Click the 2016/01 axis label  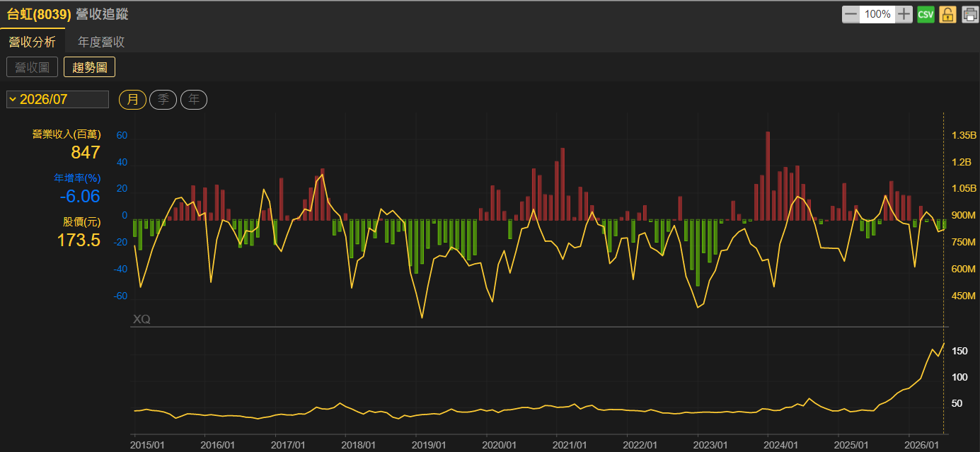(x=218, y=445)
